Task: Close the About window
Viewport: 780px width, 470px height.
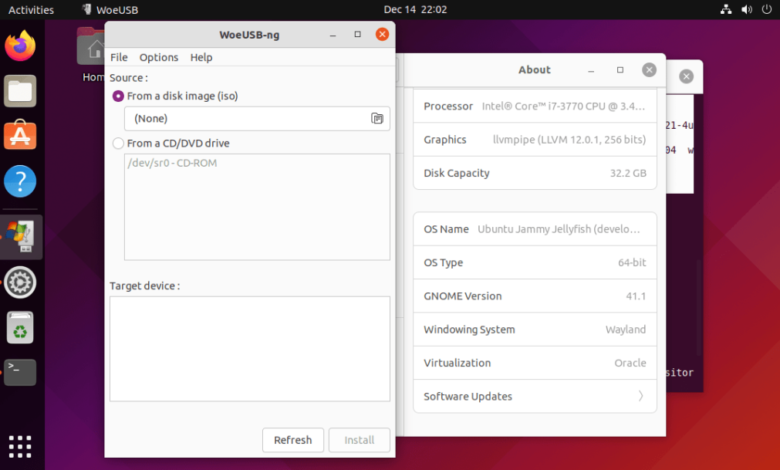Action: point(649,70)
